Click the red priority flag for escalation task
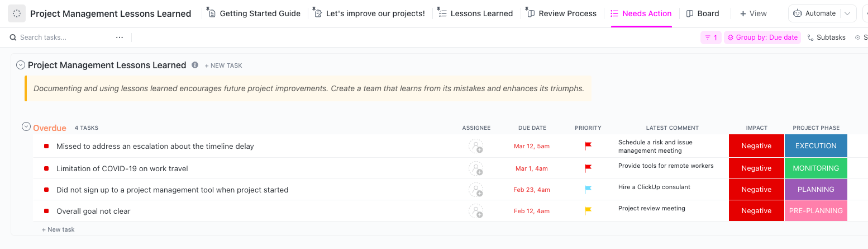The width and height of the screenshot is (868, 249). pyautogui.click(x=588, y=146)
